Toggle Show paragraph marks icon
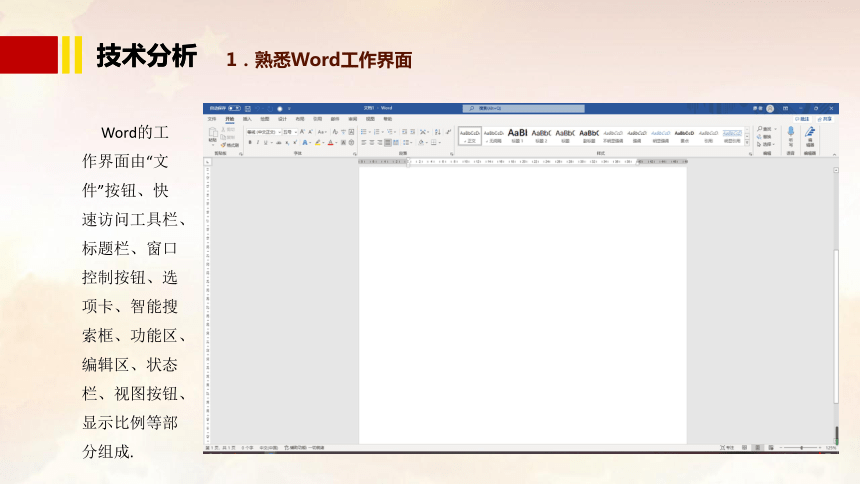Viewport: 860px width, 484px height. point(449,132)
